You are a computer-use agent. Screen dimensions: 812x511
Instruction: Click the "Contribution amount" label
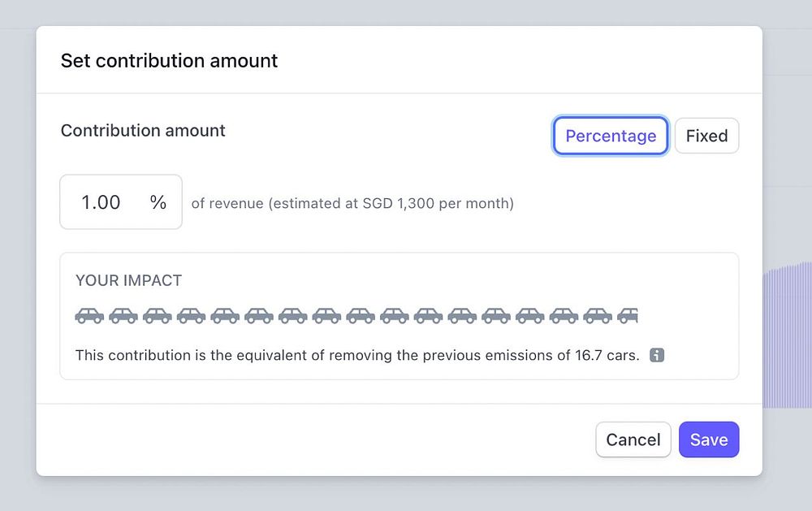(143, 131)
